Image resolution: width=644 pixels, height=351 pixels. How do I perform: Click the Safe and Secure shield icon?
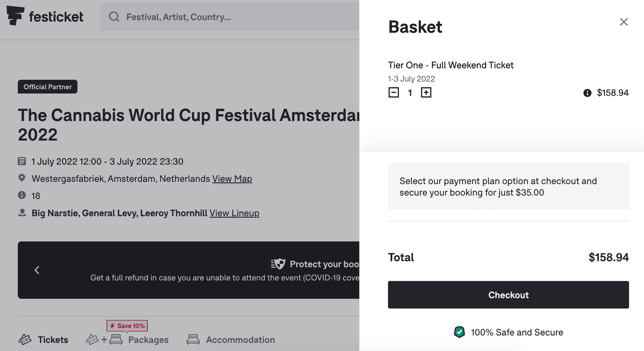pos(459,332)
